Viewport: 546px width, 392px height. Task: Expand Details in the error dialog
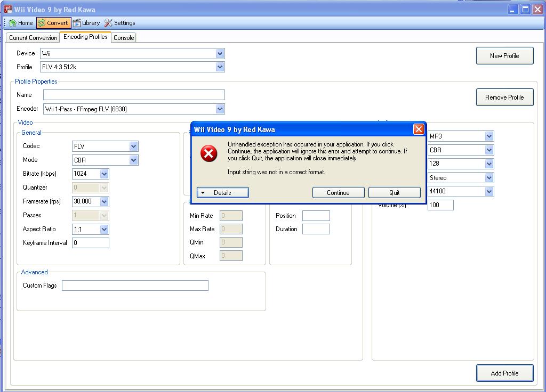point(223,192)
